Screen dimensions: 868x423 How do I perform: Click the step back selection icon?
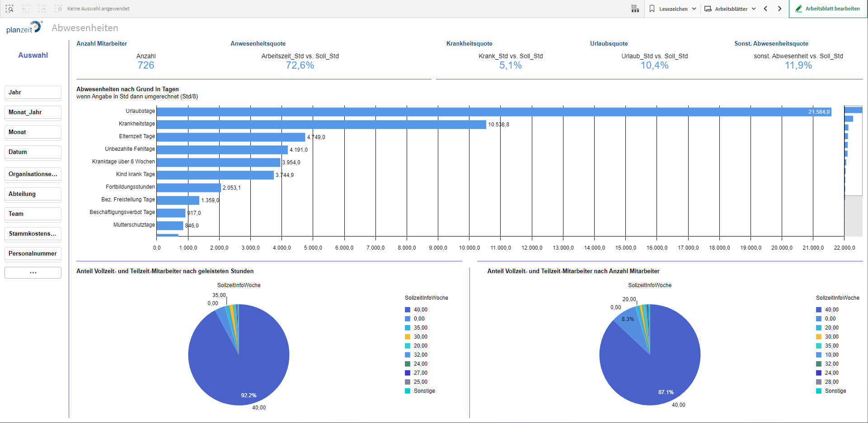[x=26, y=9]
